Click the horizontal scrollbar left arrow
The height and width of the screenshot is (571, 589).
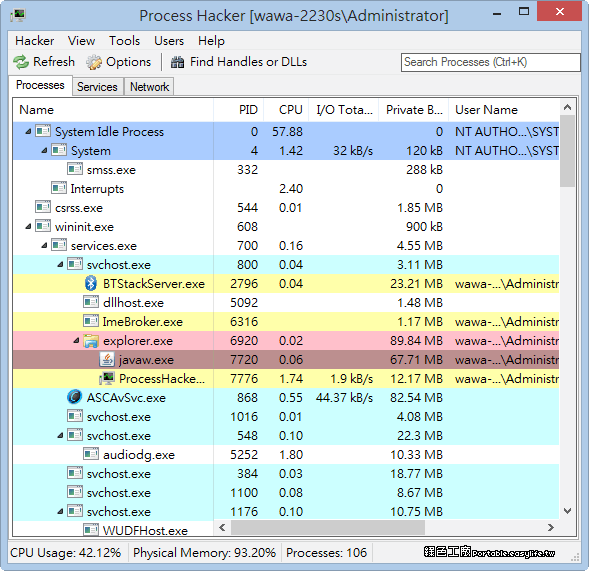[x=222, y=527]
